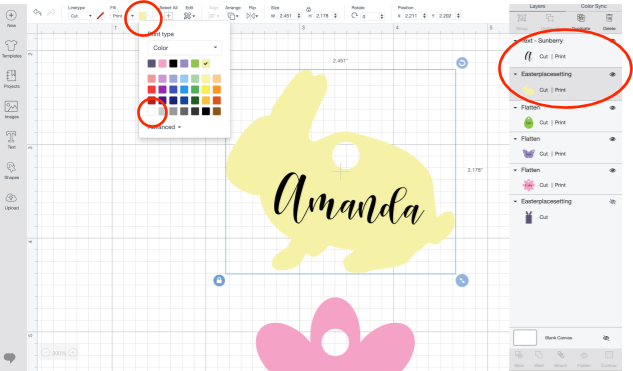The height and width of the screenshot is (371, 633).
Task: Choose the lime green swatch in the top row
Action: pyautogui.click(x=195, y=63)
